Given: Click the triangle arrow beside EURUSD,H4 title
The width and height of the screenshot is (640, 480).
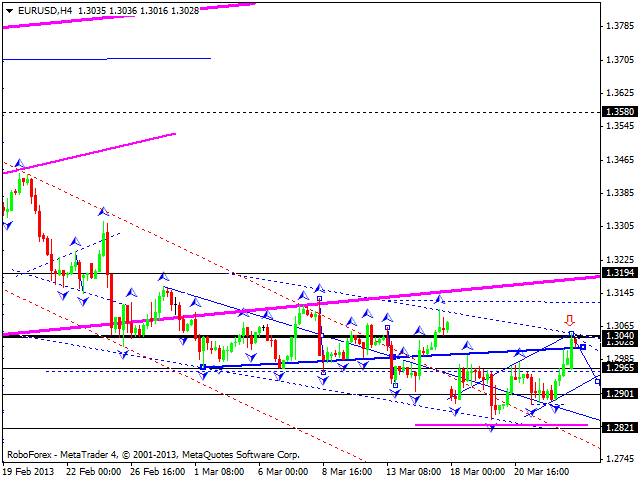Looking at the screenshot, I should click(9, 9).
